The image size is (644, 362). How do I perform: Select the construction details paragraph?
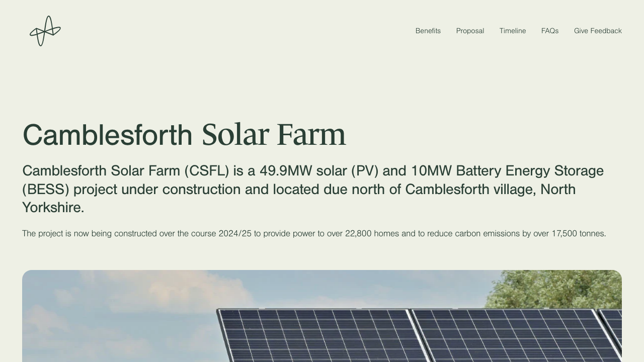coord(314,233)
